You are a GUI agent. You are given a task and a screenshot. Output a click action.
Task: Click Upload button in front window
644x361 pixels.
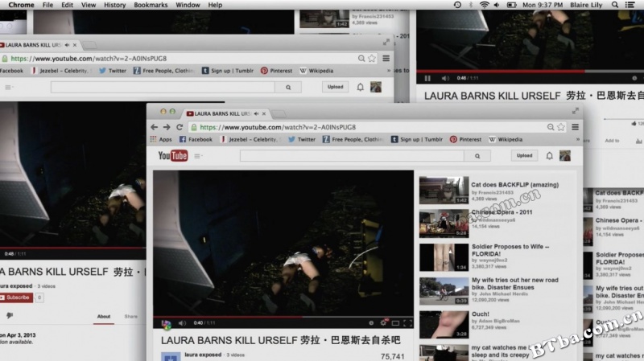[525, 155]
